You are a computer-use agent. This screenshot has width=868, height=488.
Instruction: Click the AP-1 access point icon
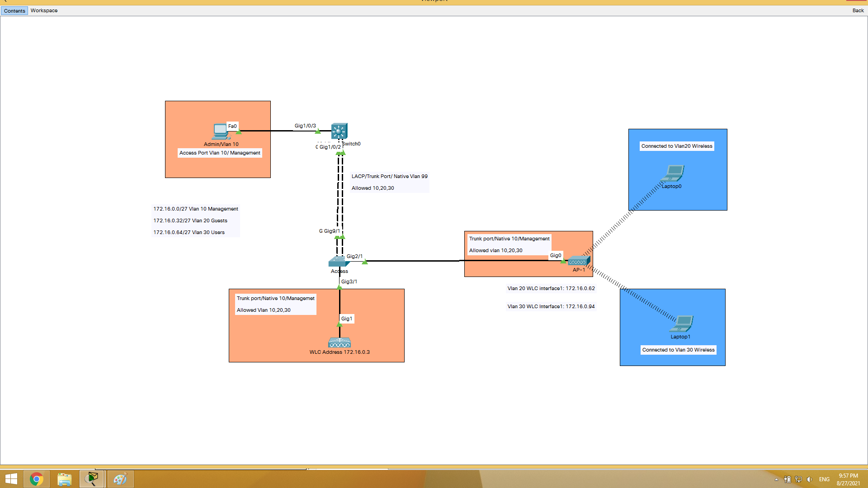579,261
